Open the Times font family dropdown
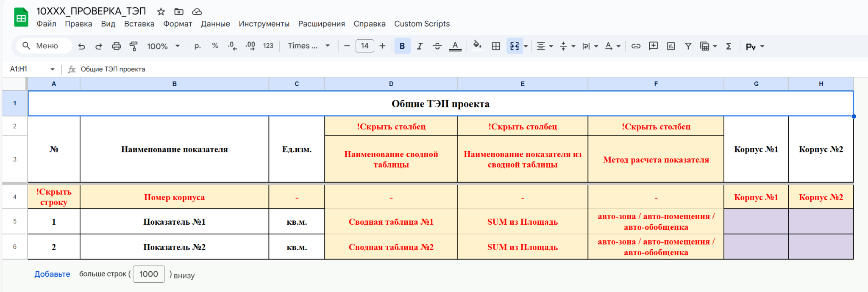 [309, 46]
